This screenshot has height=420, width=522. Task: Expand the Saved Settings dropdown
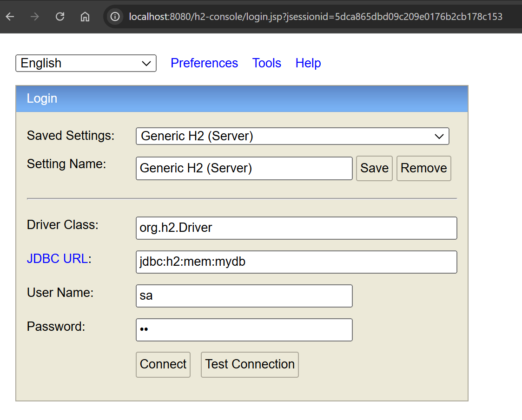292,136
